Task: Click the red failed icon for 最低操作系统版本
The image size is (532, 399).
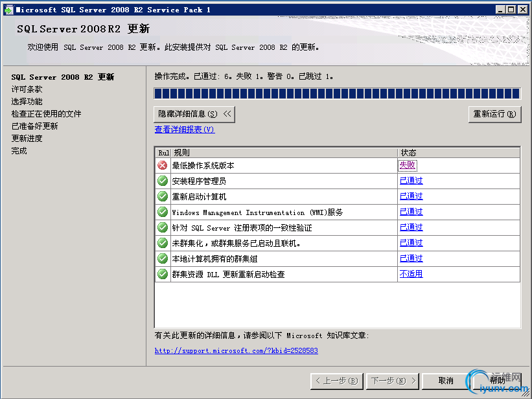Action: (163, 165)
